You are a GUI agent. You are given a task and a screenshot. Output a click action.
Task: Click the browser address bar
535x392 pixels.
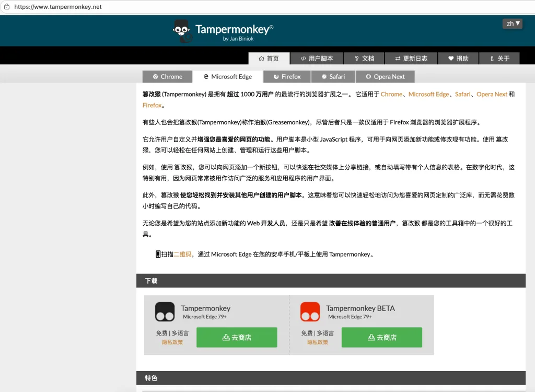(x=104, y=8)
